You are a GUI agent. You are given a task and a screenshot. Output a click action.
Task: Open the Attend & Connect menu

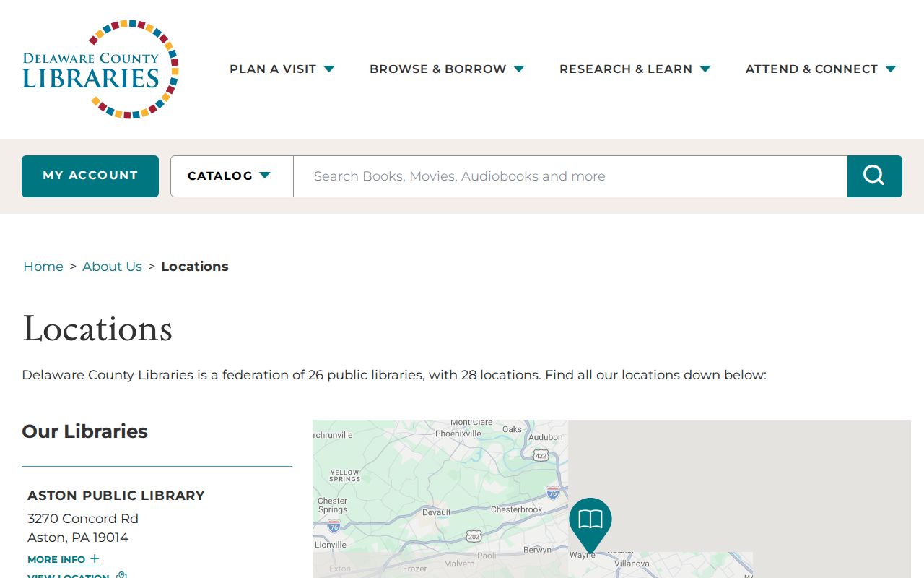point(821,69)
